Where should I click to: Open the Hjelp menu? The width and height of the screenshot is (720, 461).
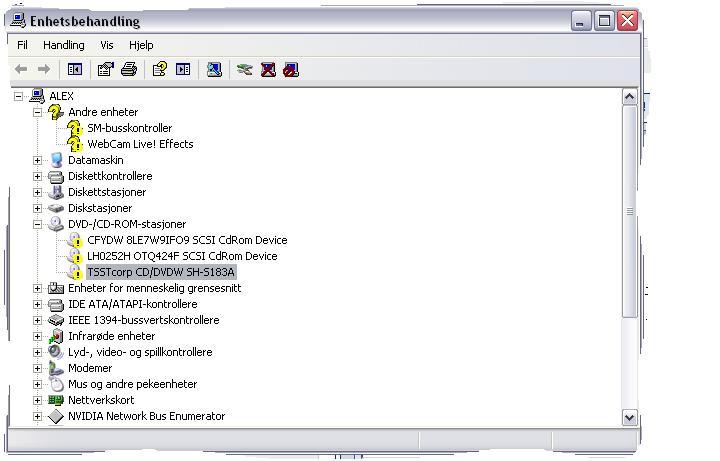(141, 45)
